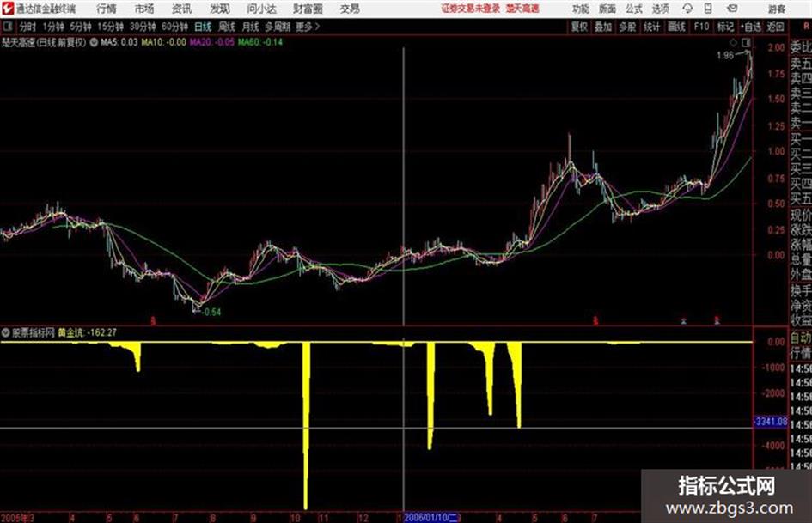
Task: Click the 黄金坑 indicator name
Action: coord(70,332)
